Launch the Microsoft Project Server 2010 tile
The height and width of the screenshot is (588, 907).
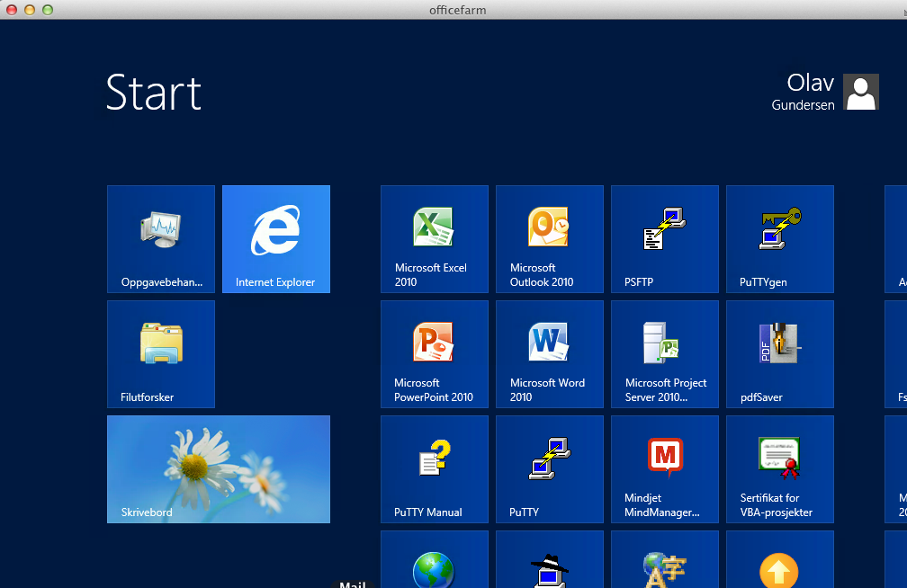pyautogui.click(x=665, y=354)
